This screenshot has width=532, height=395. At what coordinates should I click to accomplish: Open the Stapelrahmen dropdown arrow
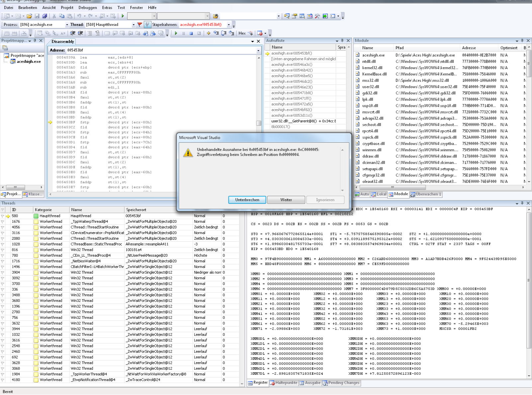pos(228,25)
